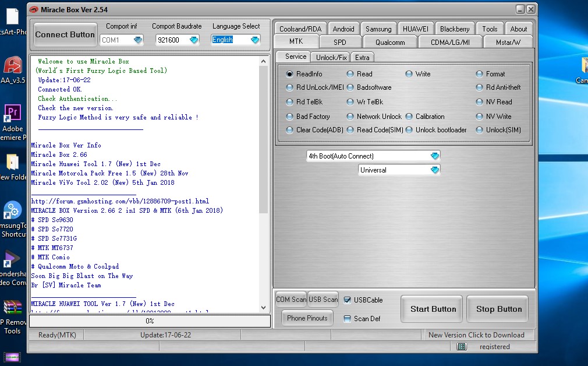The width and height of the screenshot is (588, 366).
Task: Click the COM Scan button
Action: [x=291, y=300]
